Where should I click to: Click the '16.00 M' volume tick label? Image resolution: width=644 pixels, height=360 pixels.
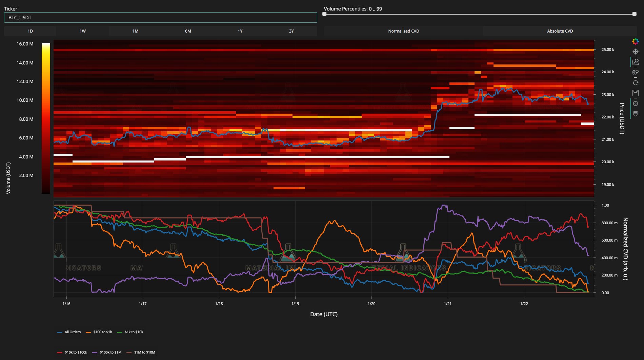[25, 44]
